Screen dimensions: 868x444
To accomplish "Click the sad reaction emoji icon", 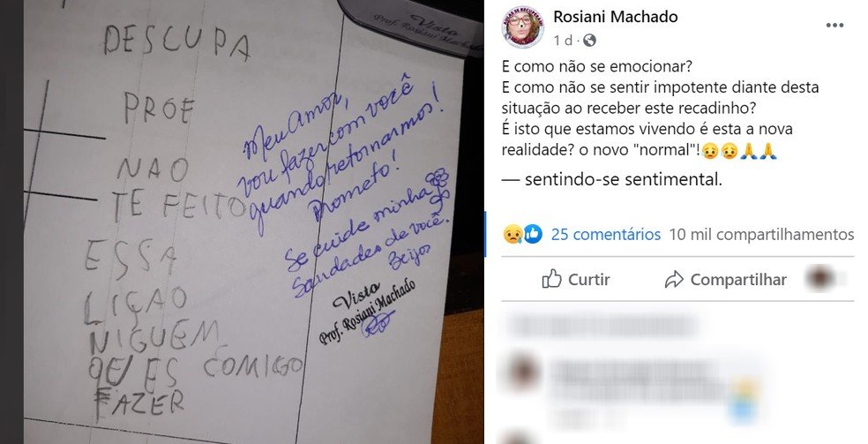I will click(x=512, y=234).
